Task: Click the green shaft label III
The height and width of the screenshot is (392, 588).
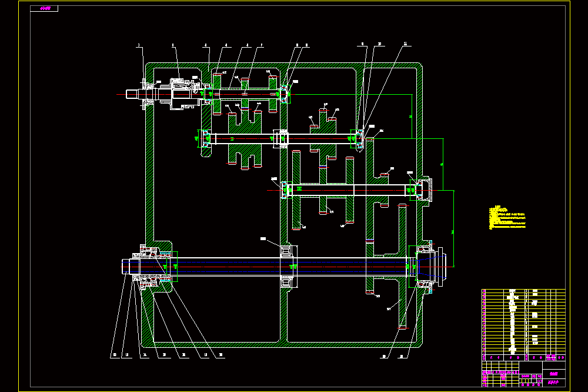Action: coord(299,188)
